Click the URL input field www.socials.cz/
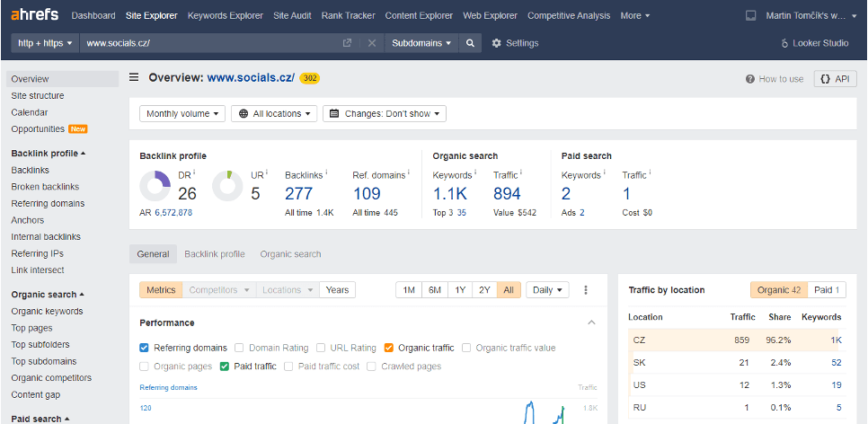Image resolution: width=868 pixels, height=424 pixels. tap(210, 42)
